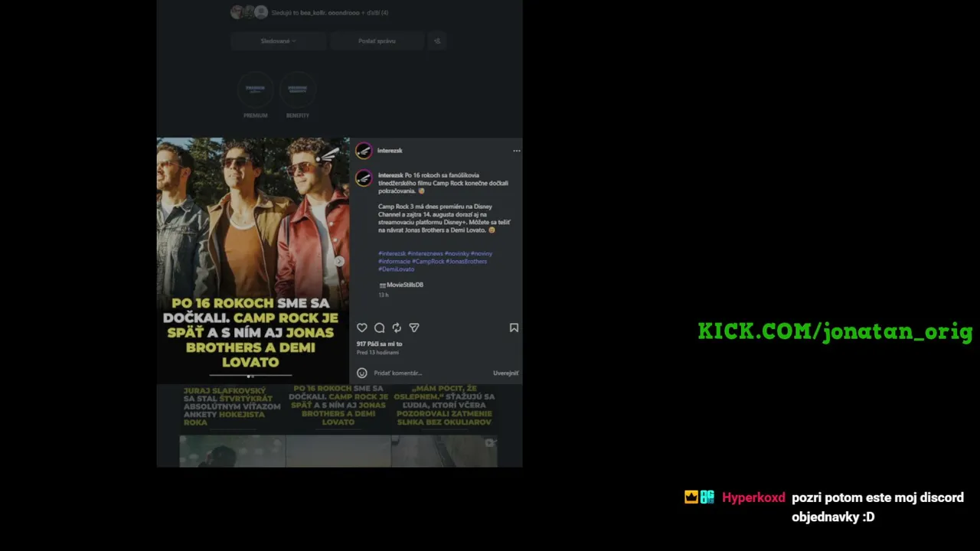Open the interezsk username in the post header
The height and width of the screenshot is (551, 980).
pyautogui.click(x=390, y=151)
